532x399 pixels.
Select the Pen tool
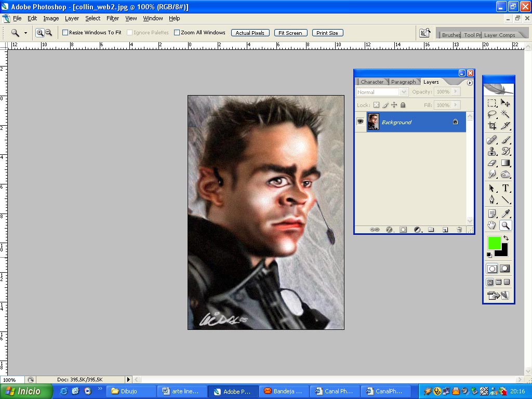click(x=492, y=200)
